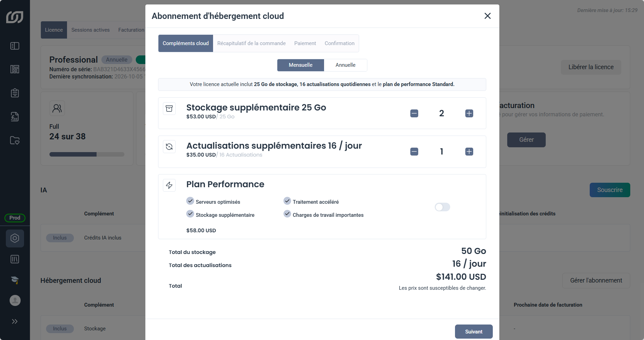Image resolution: width=644 pixels, height=340 pixels.
Task: Click the Traitement accéléré checkmark
Action: coord(287,201)
